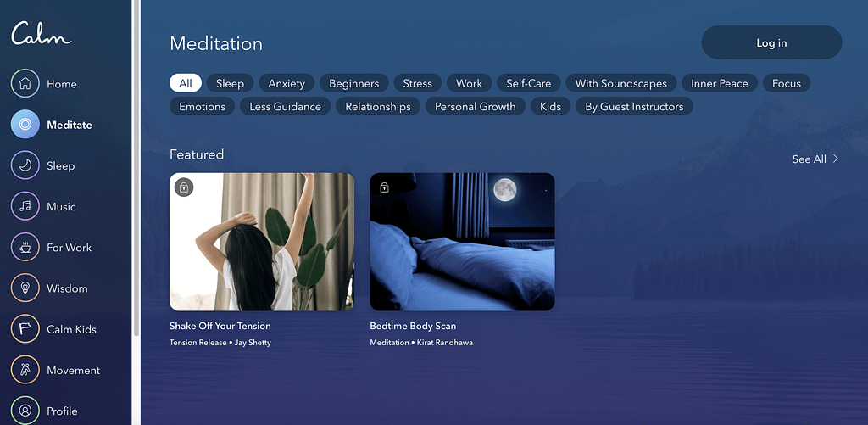Click the sidebar vertical scrollbar
This screenshot has height=425, width=868.
point(136,166)
